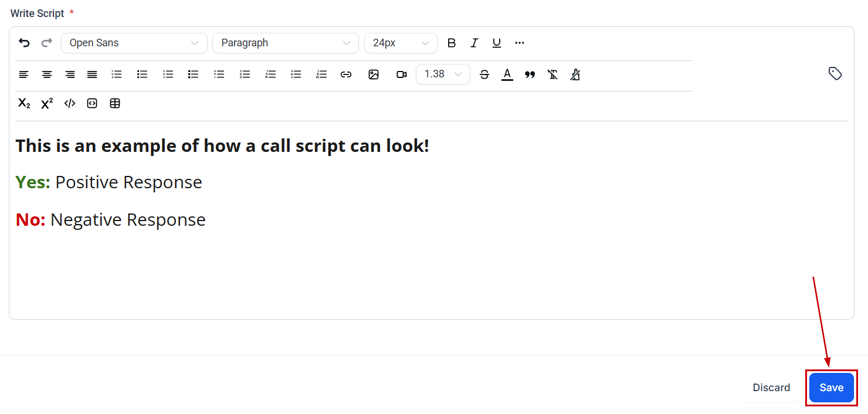Click the red 'No:' text
The width and height of the screenshot is (868, 414).
point(30,220)
